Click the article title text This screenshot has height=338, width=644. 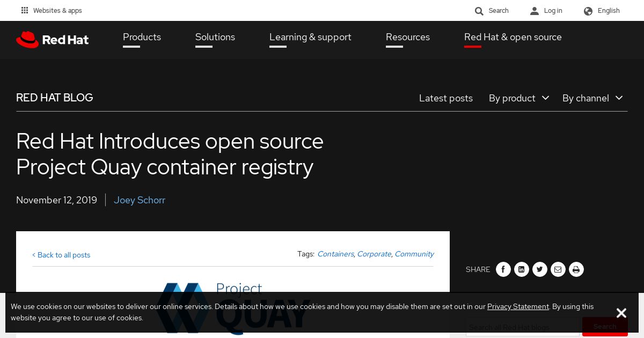tap(170, 154)
